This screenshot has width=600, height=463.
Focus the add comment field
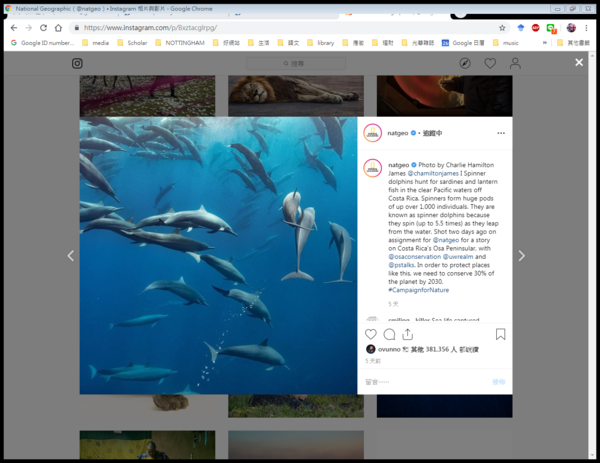(x=427, y=381)
